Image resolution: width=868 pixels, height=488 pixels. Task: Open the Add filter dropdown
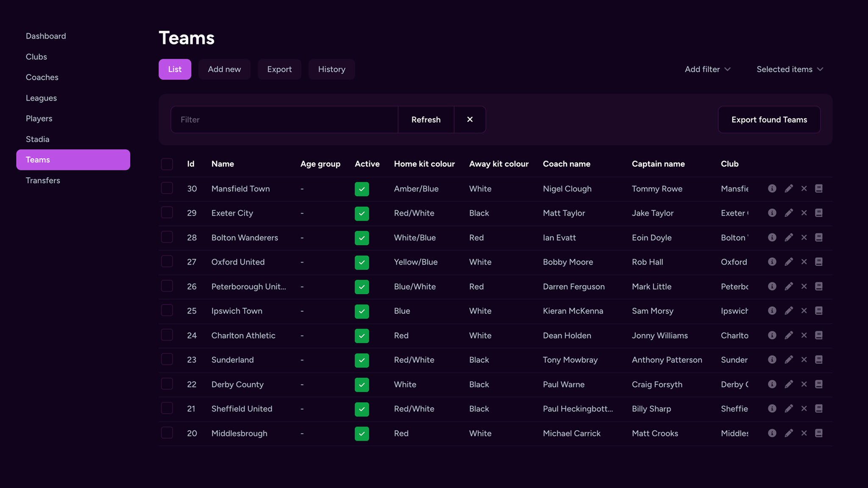[x=707, y=69]
